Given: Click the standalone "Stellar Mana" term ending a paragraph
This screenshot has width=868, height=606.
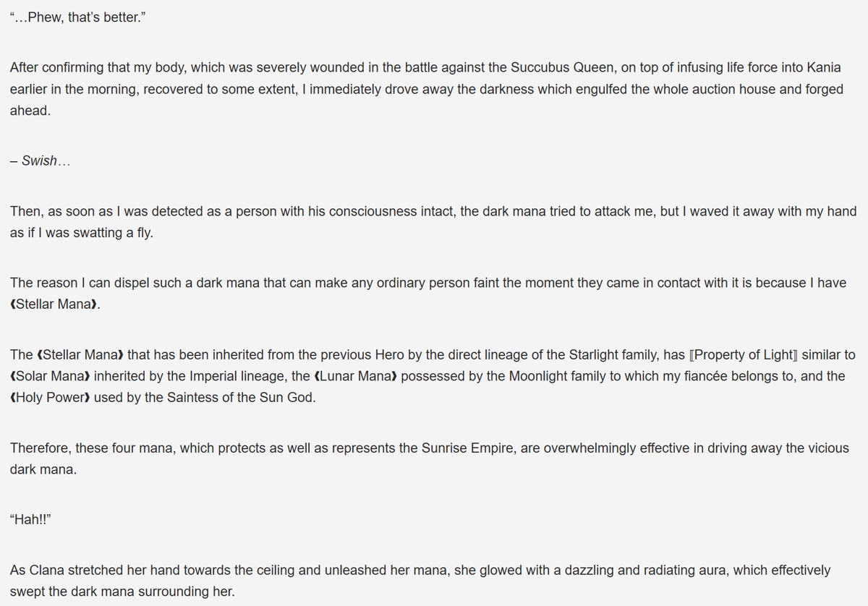Looking at the screenshot, I should tap(55, 304).
